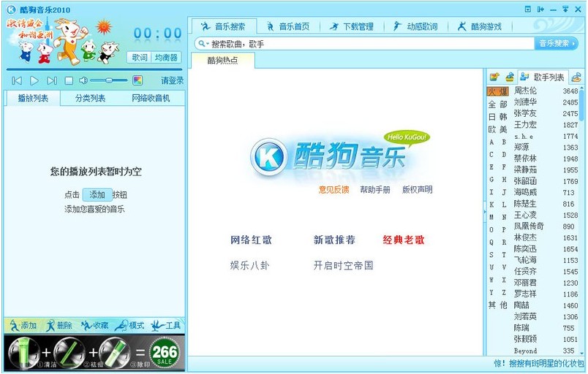Open the colorful skin picker icon
Screen dimensions: 588x374
(x=137, y=80)
